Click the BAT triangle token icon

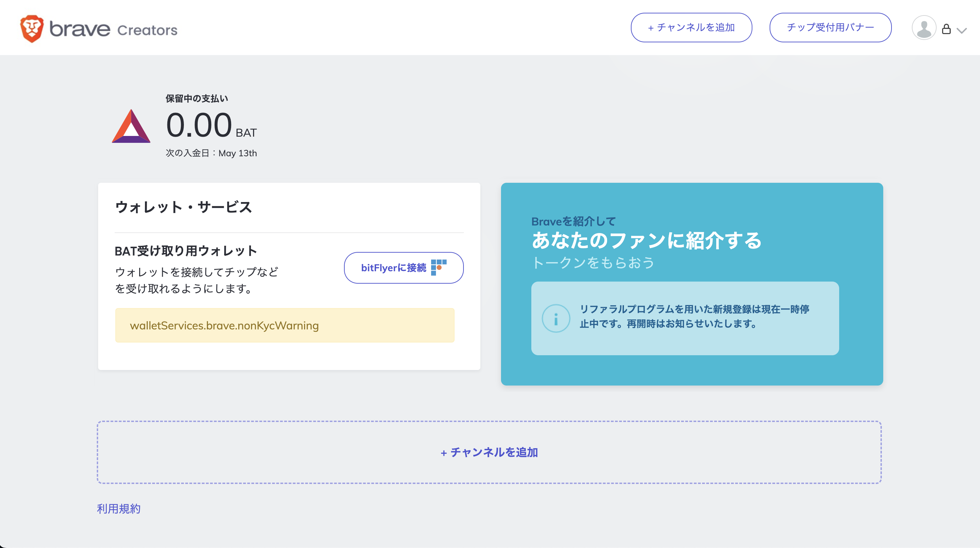click(x=131, y=126)
